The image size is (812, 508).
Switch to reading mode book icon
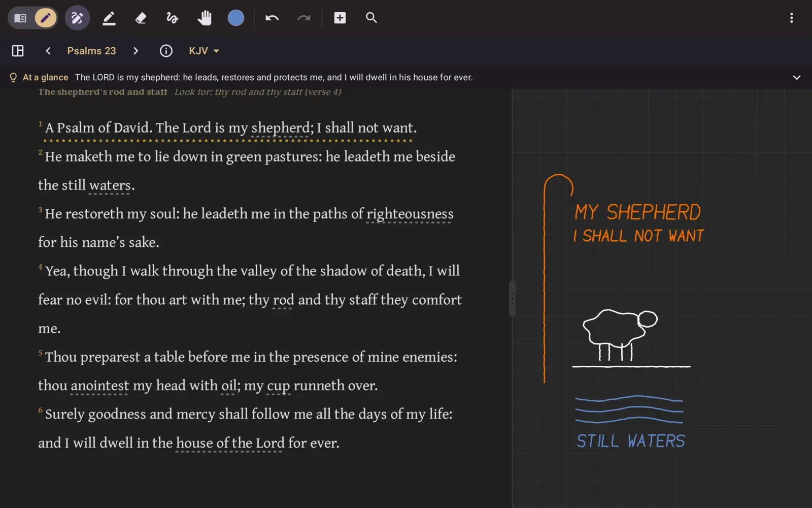pyautogui.click(x=21, y=18)
